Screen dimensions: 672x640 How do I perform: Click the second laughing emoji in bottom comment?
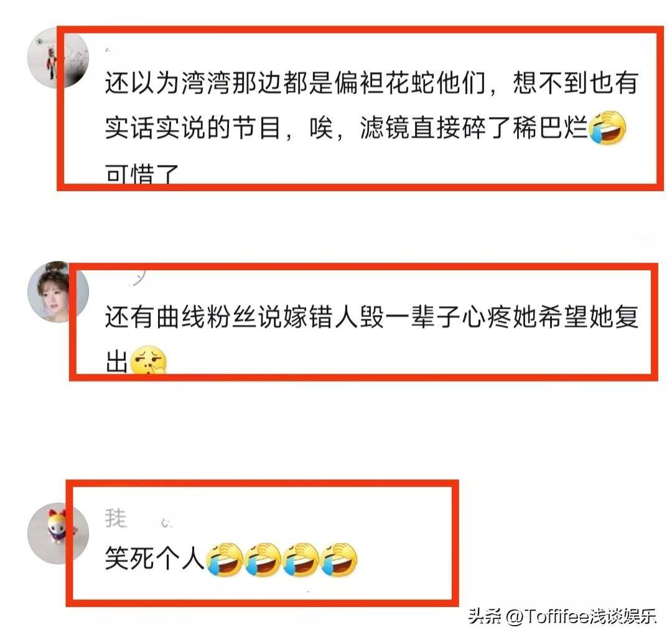pyautogui.click(x=263, y=560)
